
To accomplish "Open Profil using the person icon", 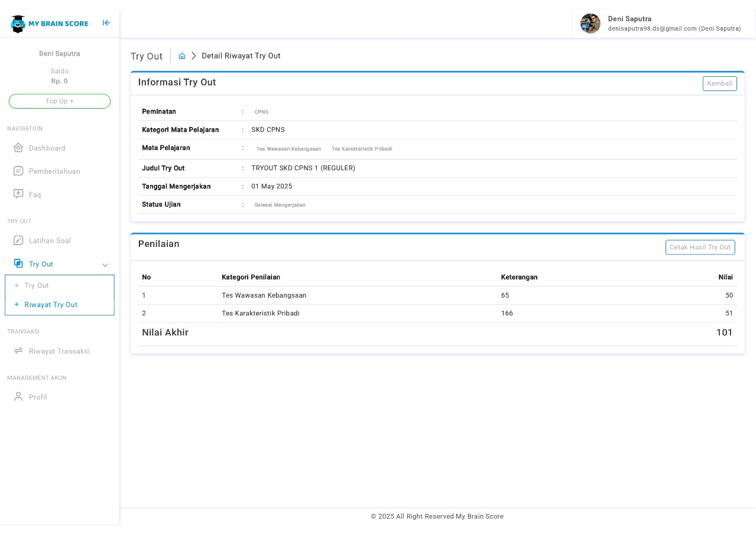I will 18,397.
